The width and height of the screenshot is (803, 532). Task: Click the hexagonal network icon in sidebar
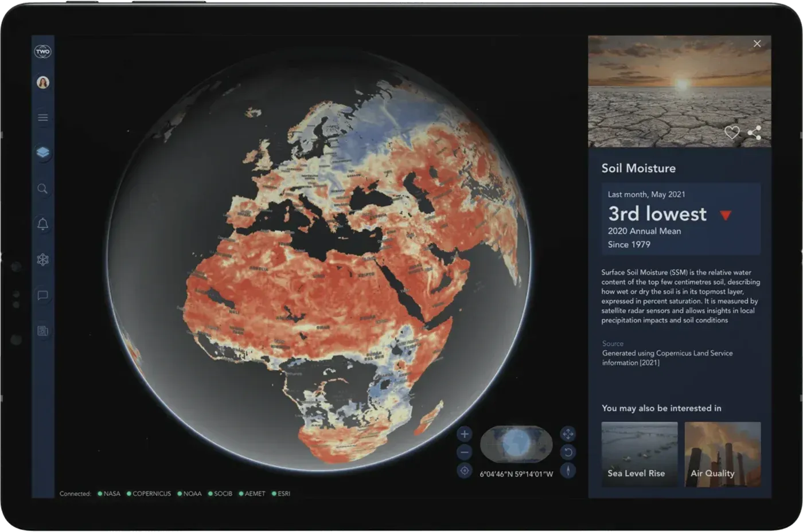[42, 260]
